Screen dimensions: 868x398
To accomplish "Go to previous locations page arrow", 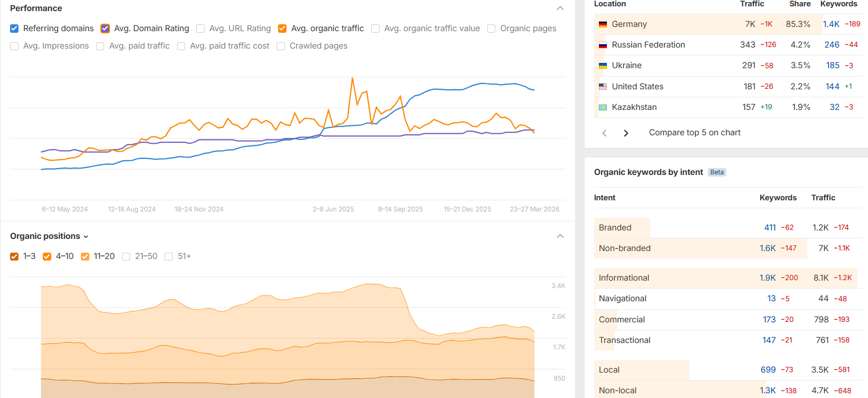I will [x=604, y=133].
